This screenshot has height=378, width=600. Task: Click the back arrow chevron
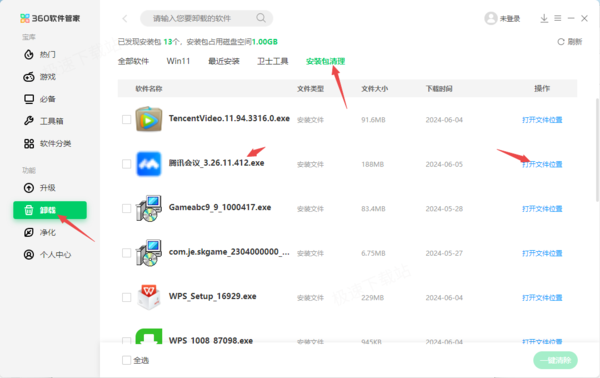125,18
